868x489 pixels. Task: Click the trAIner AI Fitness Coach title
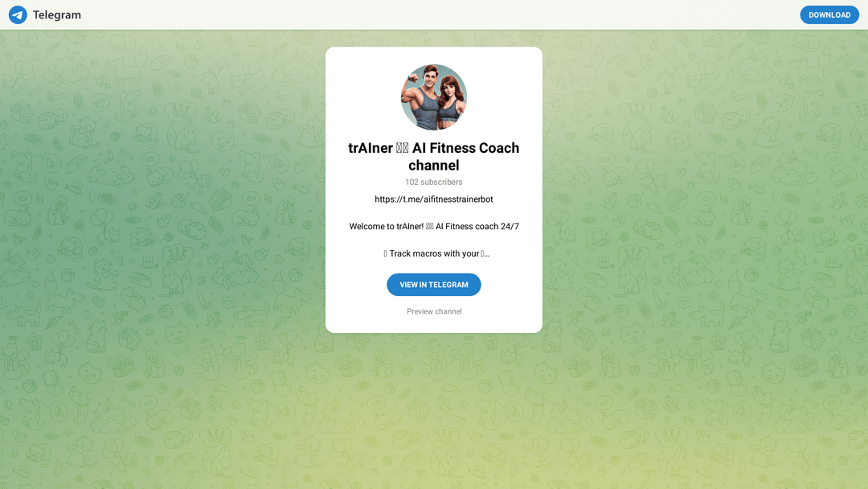(434, 157)
